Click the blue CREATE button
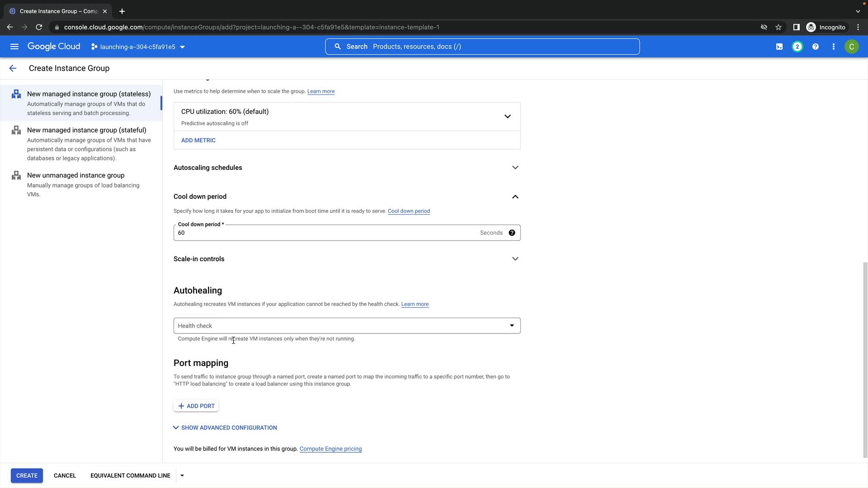Image resolution: width=868 pixels, height=488 pixels. [x=27, y=475]
